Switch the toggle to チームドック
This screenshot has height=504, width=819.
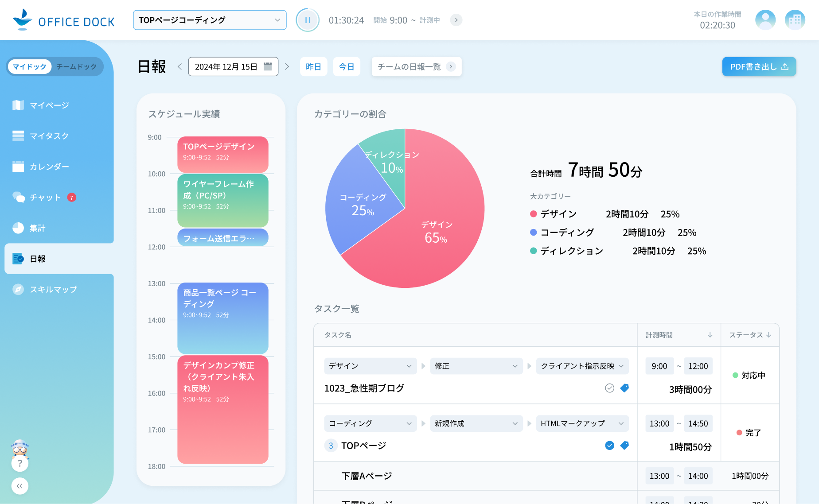(76, 66)
